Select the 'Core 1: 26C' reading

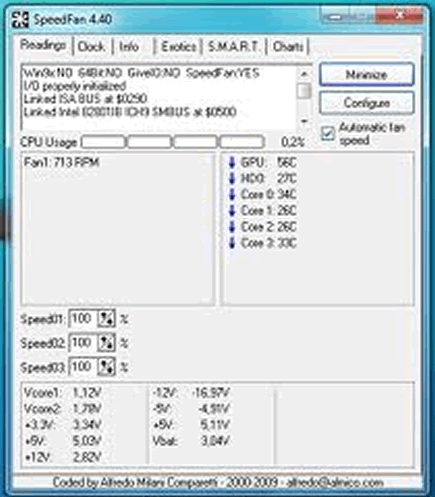(x=268, y=211)
